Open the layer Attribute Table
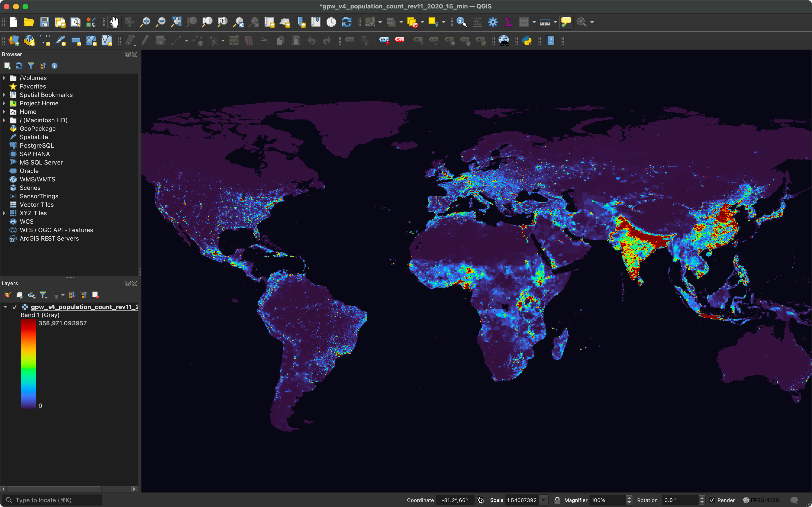 [x=524, y=22]
